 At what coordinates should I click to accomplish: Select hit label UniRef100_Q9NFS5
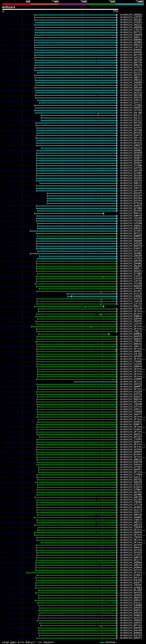click(x=131, y=557)
